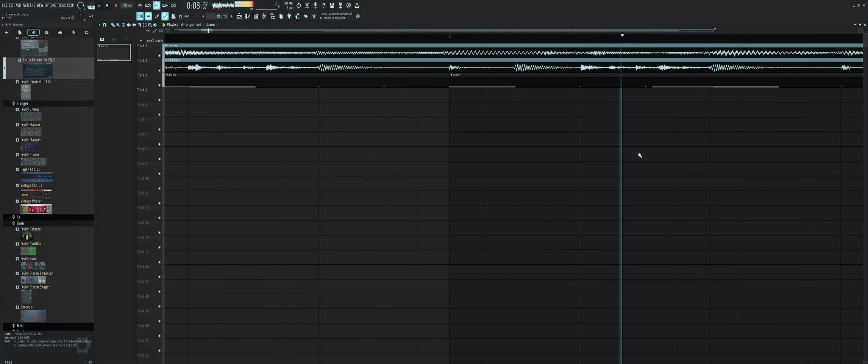Click the metronome icon
This screenshot has width=868, height=364.
[x=140, y=6]
